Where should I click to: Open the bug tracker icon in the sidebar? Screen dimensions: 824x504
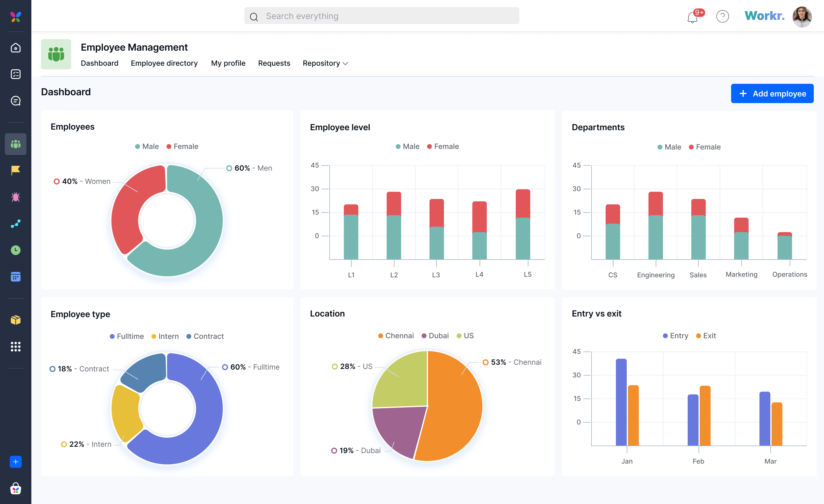point(16,197)
